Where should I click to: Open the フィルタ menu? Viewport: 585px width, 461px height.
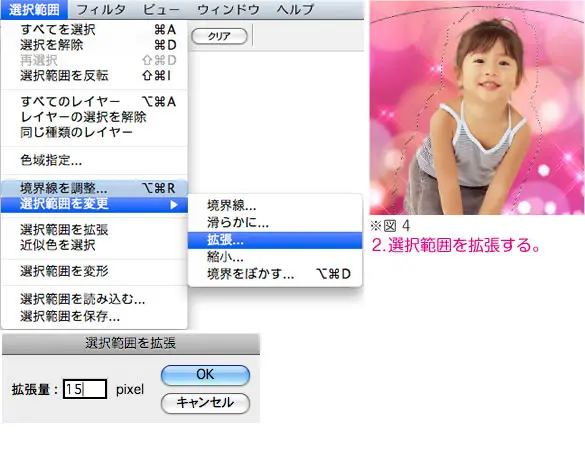coord(101,9)
